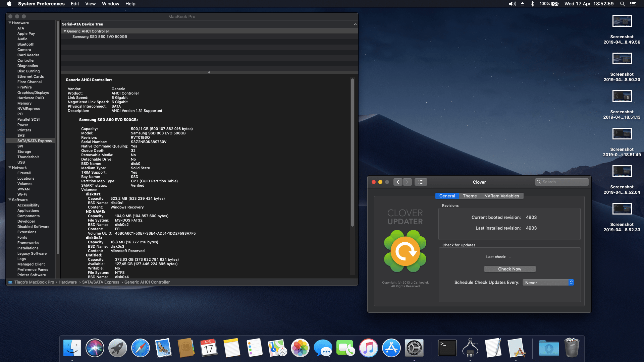Open the NVRam Variables tab

[x=501, y=196]
